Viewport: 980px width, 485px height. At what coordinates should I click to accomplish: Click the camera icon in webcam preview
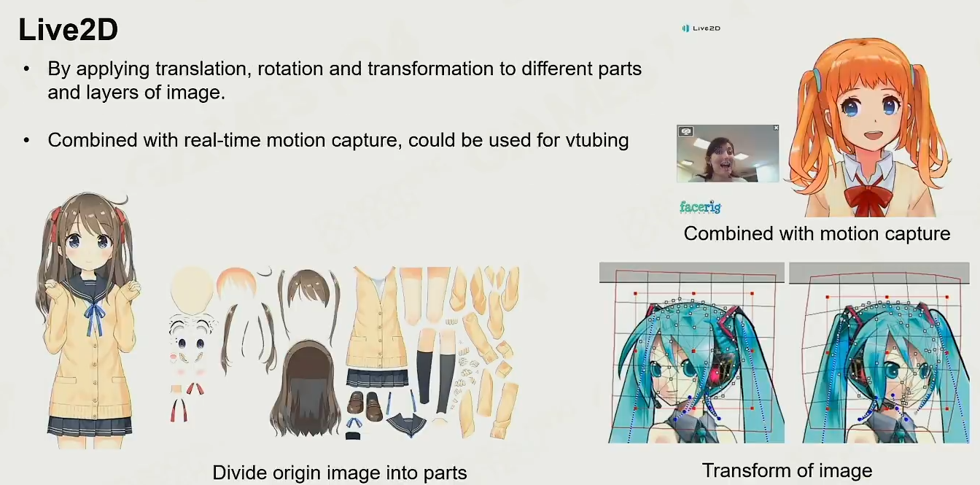[685, 132]
